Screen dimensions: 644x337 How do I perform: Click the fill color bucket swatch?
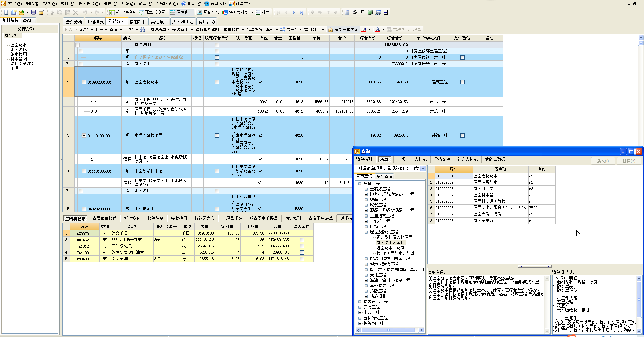tap(364, 30)
